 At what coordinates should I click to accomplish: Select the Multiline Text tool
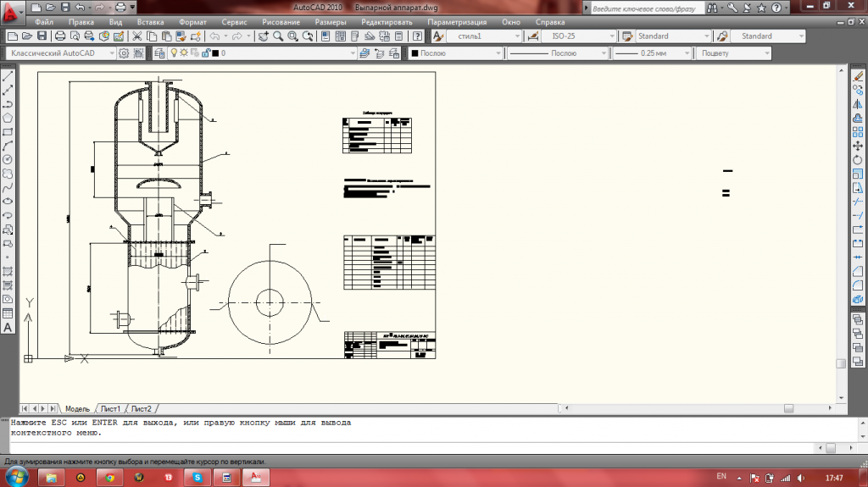8,327
